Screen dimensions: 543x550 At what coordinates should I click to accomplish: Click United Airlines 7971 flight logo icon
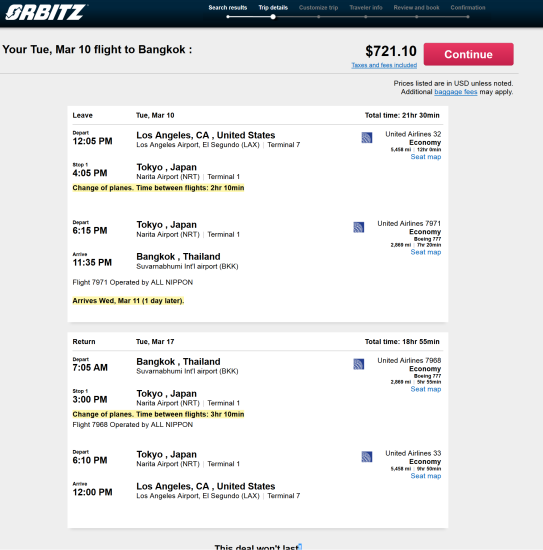(x=358, y=227)
